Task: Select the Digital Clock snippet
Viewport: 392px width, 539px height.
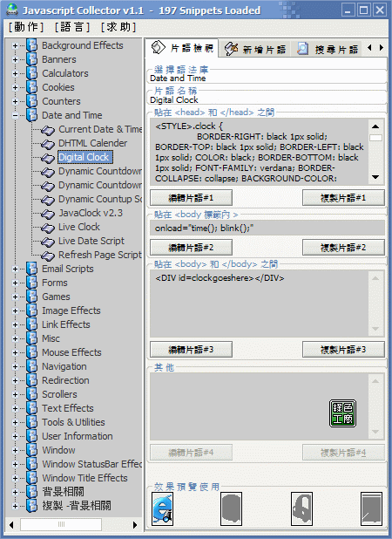Action: click(x=84, y=158)
